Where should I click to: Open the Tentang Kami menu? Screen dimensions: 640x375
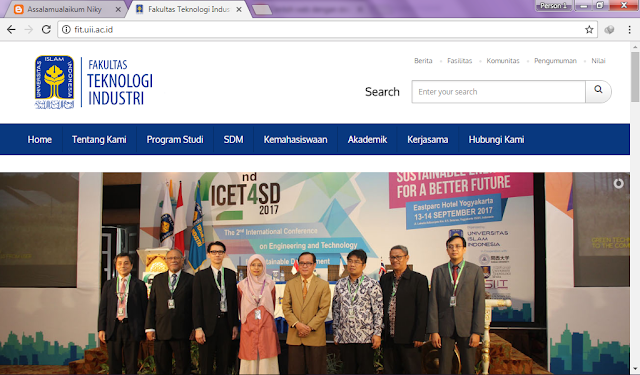click(99, 140)
